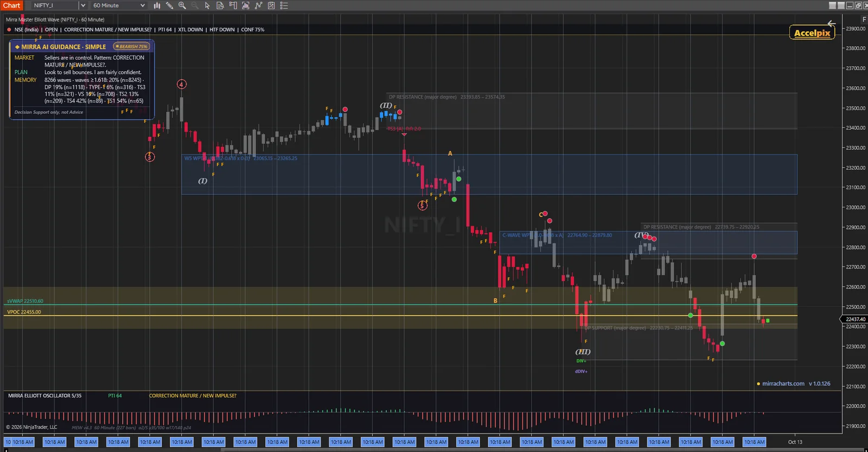Click the MIRRA AI GUIDANCE · SIMPLE heading
The image size is (868, 452).
63,47
